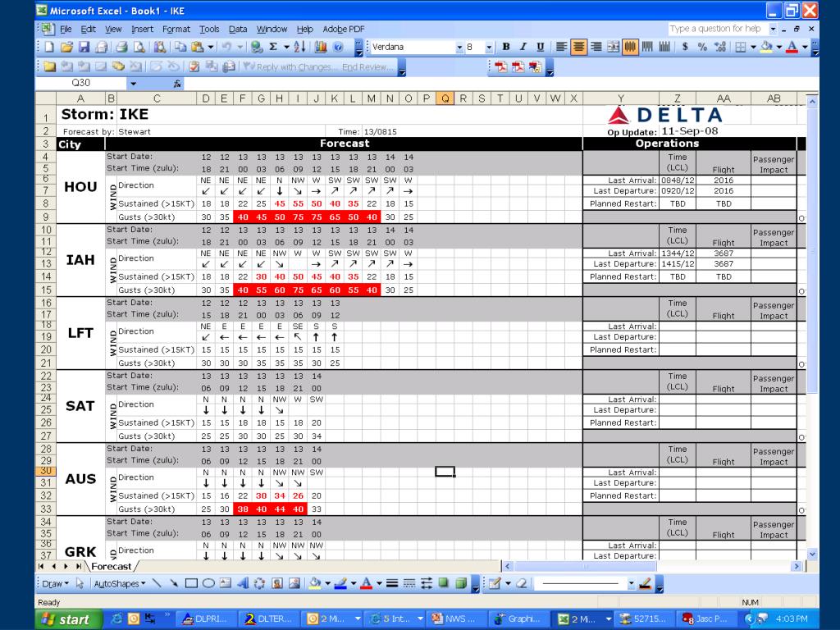Image resolution: width=840 pixels, height=630 pixels.
Task: Click vertical scrollbar down arrow
Action: click(x=812, y=555)
